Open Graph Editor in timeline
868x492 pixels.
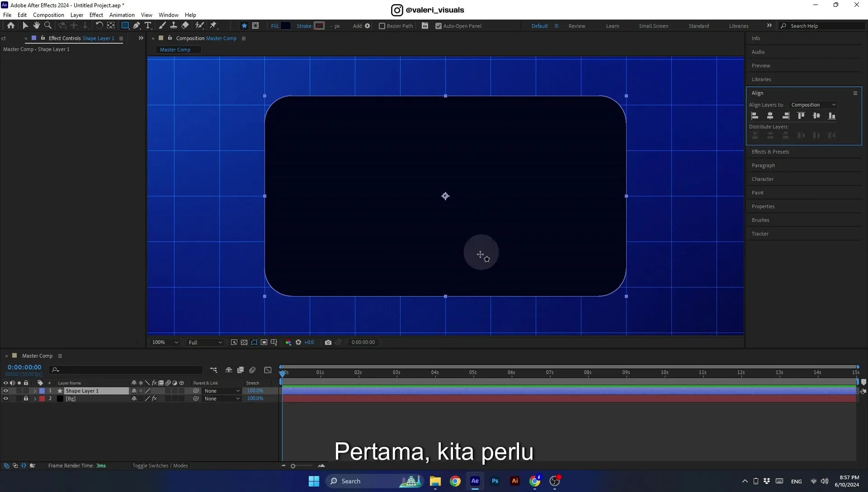(268, 370)
